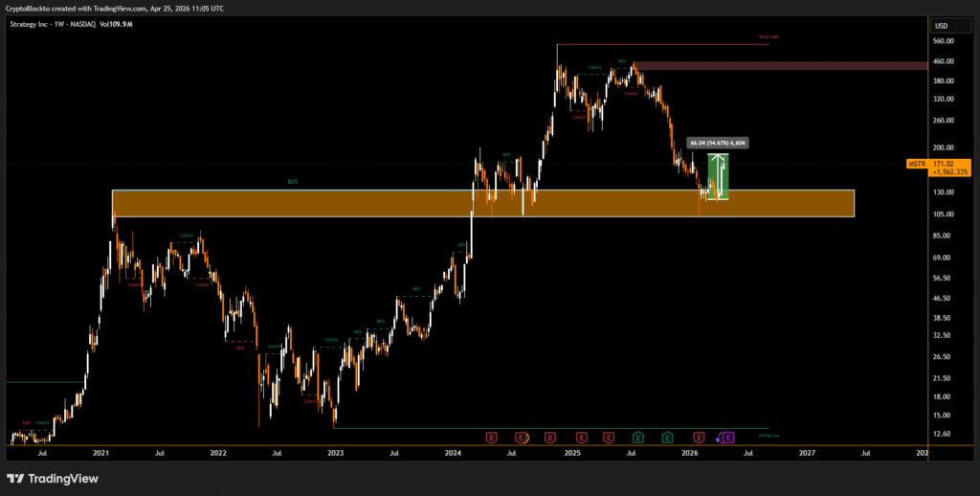The height and width of the screenshot is (496, 980).
Task: Click the second green earnings marker
Action: 668,438
